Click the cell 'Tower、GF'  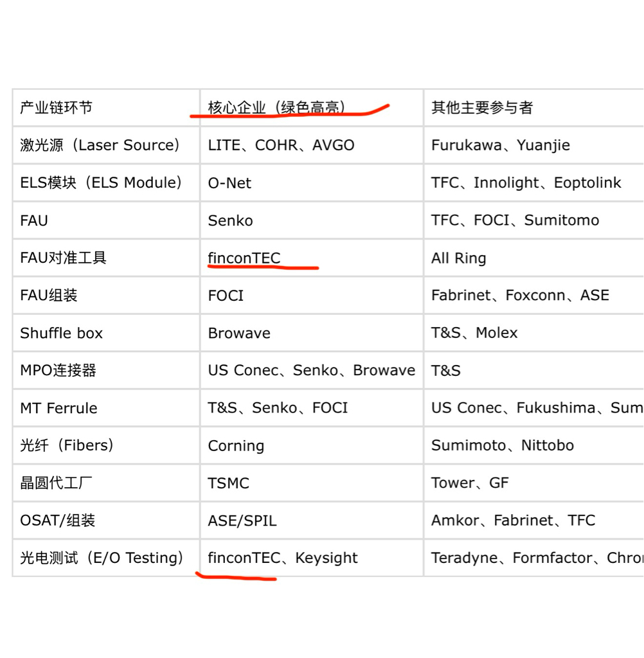coord(534,483)
